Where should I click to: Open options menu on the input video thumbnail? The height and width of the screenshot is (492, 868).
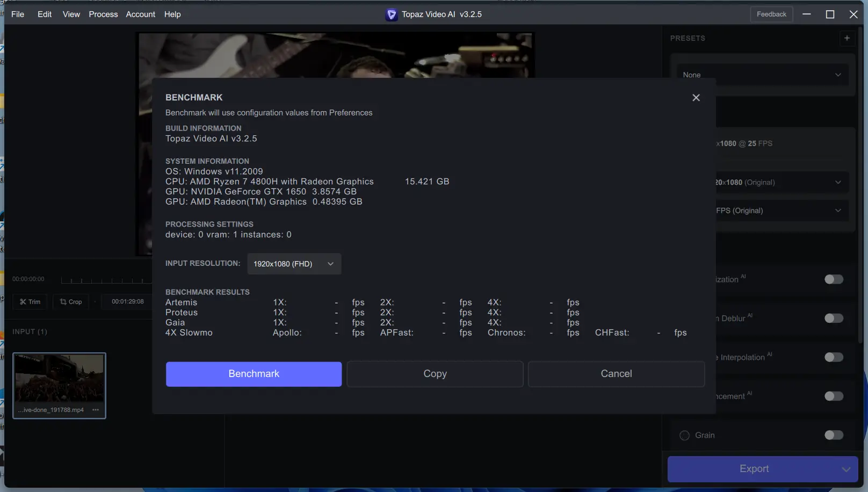96,410
